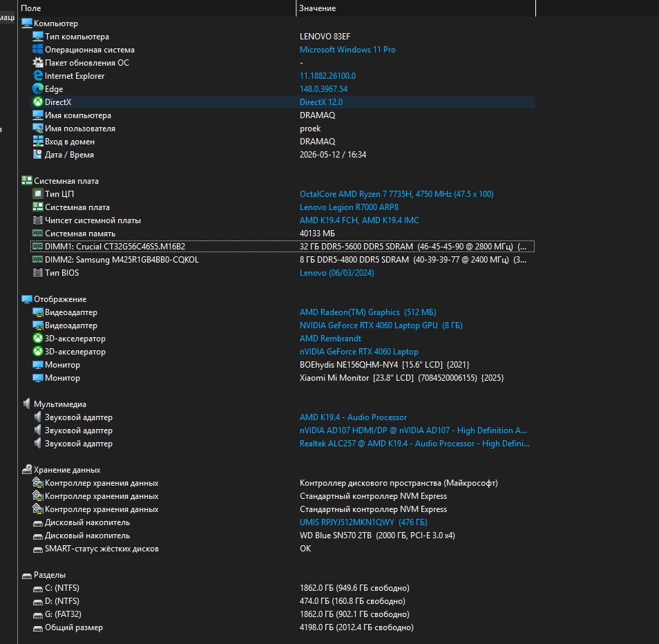Click the Хранение данных group icon
This screenshot has width=659, height=644.
[27, 470]
